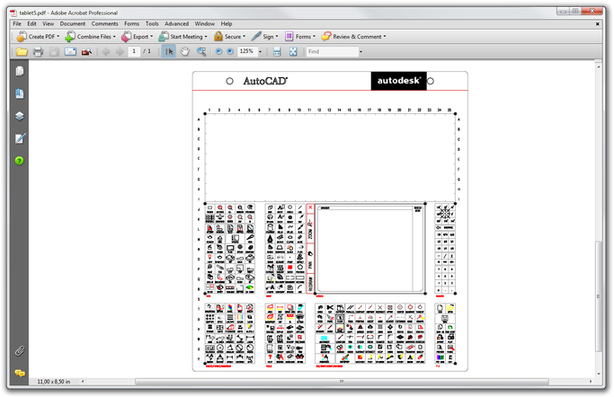Toggle scrolling page display button
The width and height of the screenshot is (614, 397).
277,51
